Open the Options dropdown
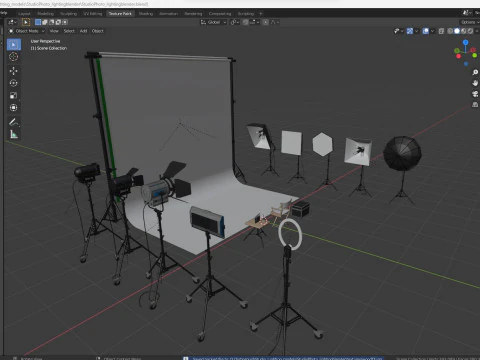Viewport: 480px width, 360px height. (x=470, y=22)
